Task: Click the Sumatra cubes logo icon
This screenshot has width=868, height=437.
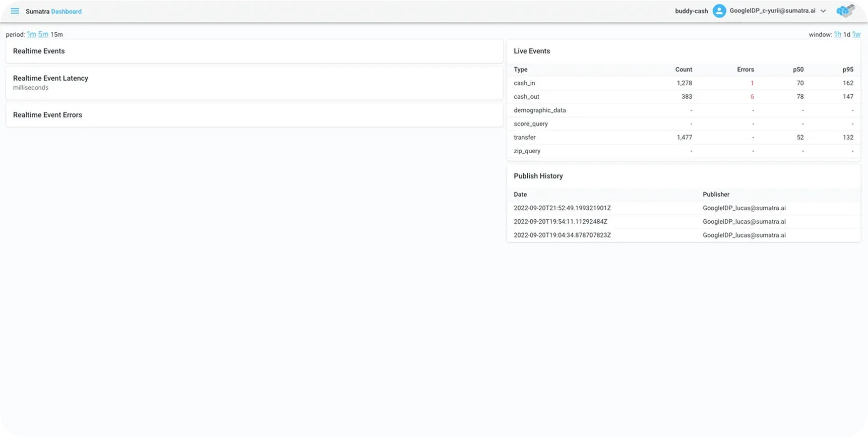Action: 845,11
